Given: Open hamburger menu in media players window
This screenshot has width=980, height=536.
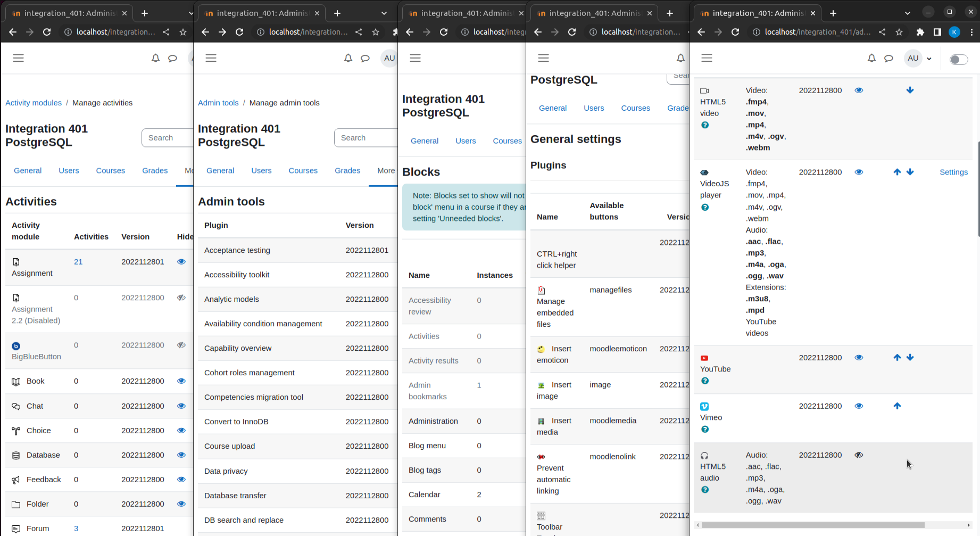Looking at the screenshot, I should point(707,58).
